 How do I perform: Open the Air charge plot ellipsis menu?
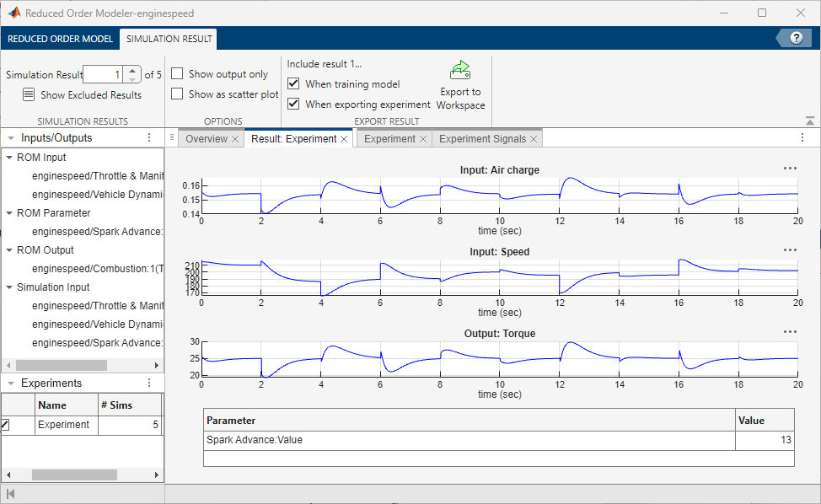(790, 168)
